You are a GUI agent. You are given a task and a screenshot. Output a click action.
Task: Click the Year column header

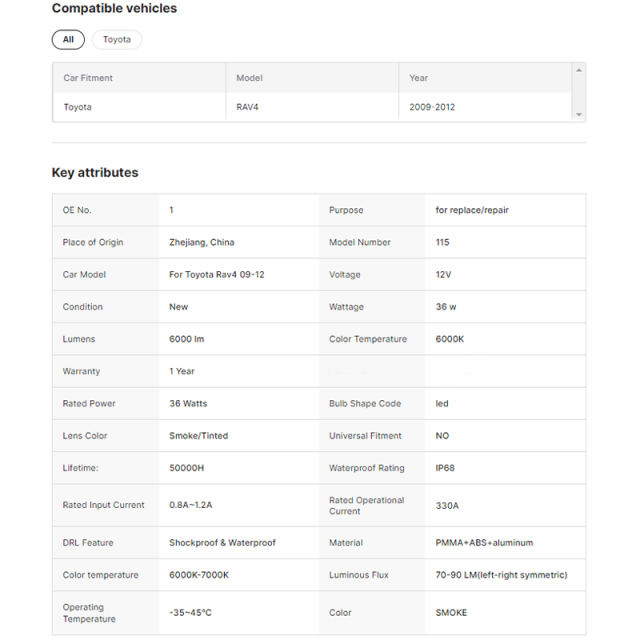coord(418,78)
